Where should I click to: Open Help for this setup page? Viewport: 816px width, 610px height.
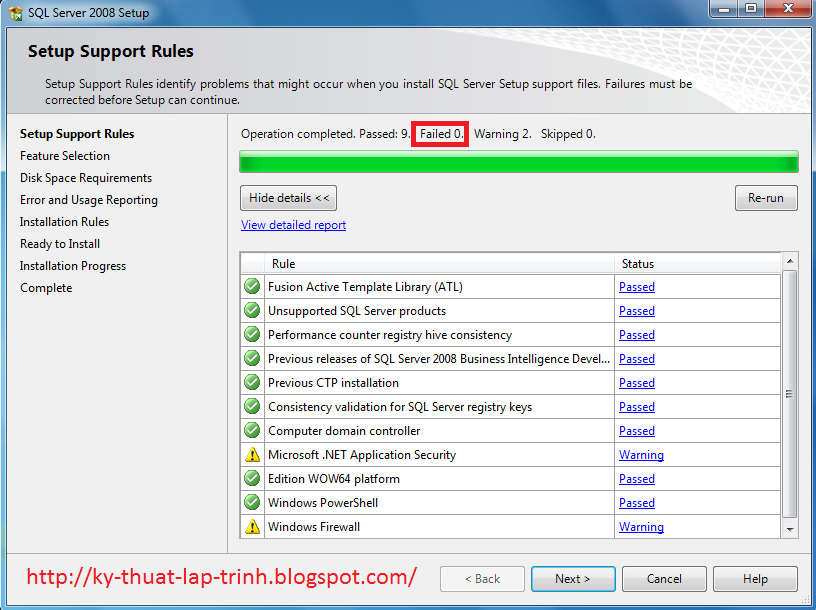click(x=755, y=579)
